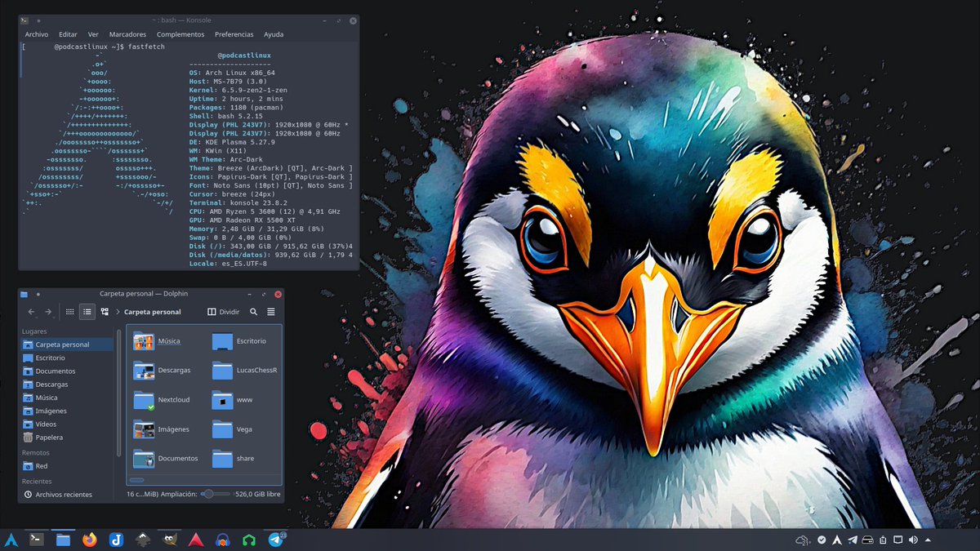
Task: Open Ayuda menu in Konsole
Action: (x=274, y=34)
